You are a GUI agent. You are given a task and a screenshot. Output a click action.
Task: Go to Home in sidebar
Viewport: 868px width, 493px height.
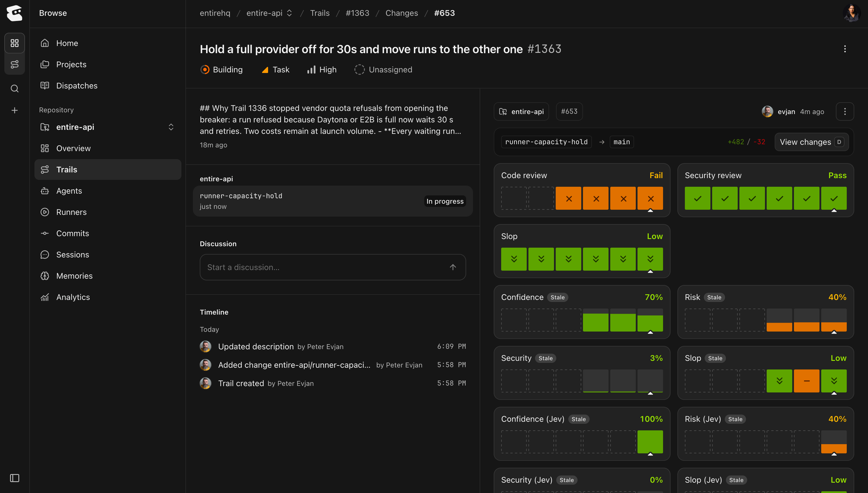(x=108, y=43)
